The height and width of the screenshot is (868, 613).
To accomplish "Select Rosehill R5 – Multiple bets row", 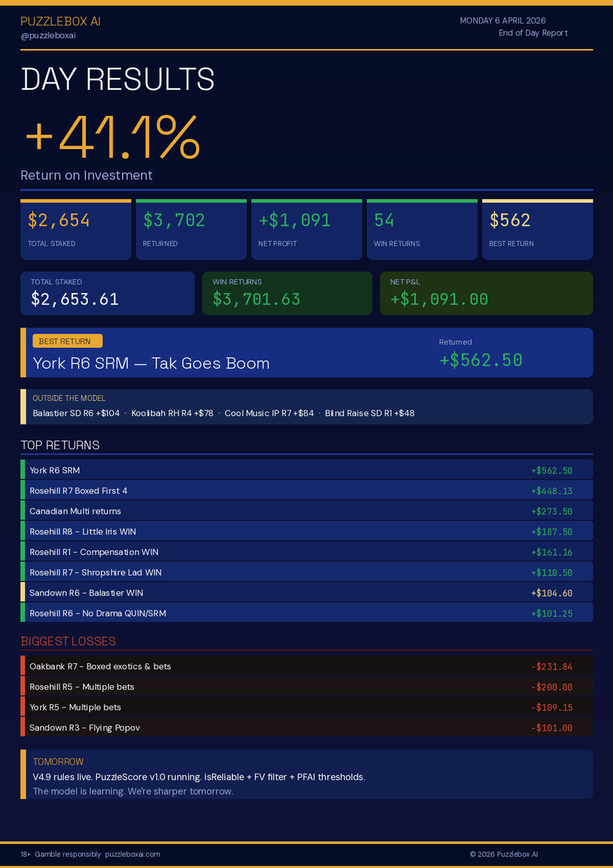I will pos(306,686).
